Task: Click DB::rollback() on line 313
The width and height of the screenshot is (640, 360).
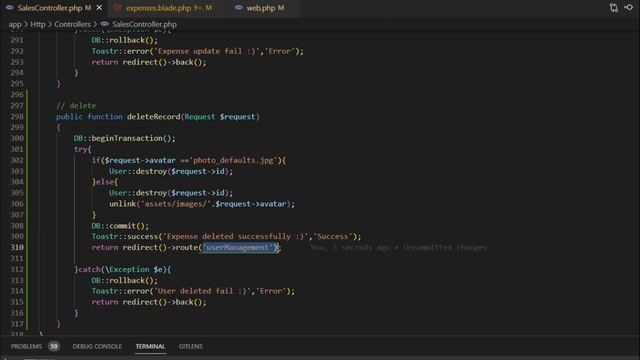Action: 124,280
